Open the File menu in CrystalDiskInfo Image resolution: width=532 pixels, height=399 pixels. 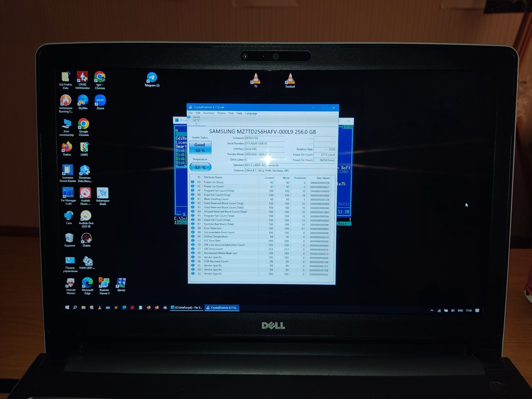(x=191, y=113)
